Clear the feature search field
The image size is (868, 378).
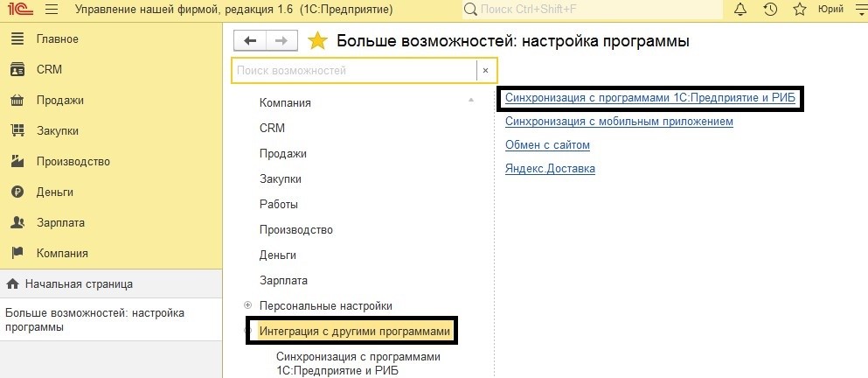pyautogui.click(x=485, y=70)
